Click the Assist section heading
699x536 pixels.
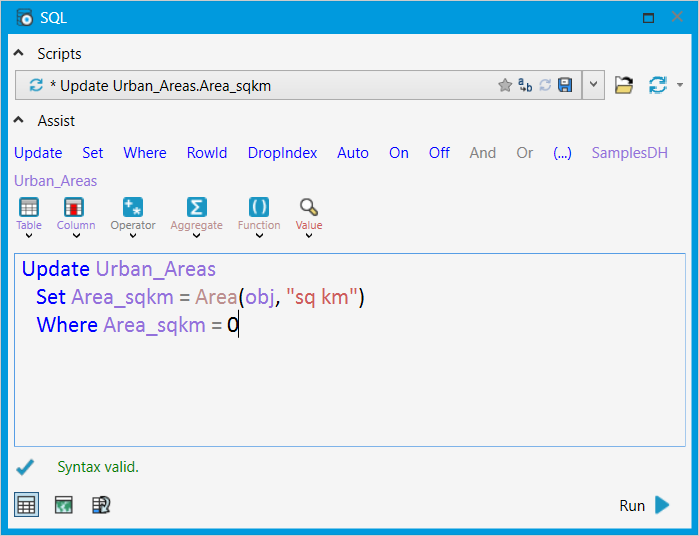point(56,120)
